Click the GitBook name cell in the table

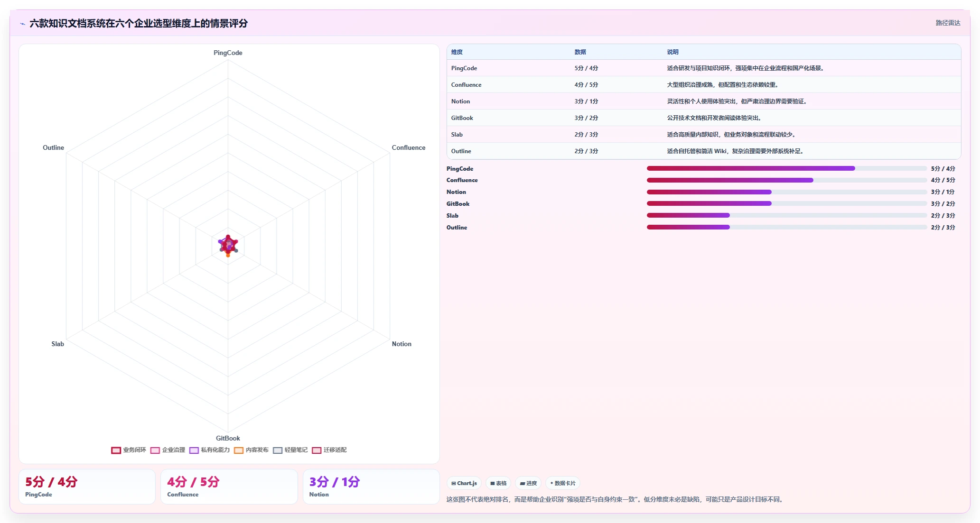point(462,118)
